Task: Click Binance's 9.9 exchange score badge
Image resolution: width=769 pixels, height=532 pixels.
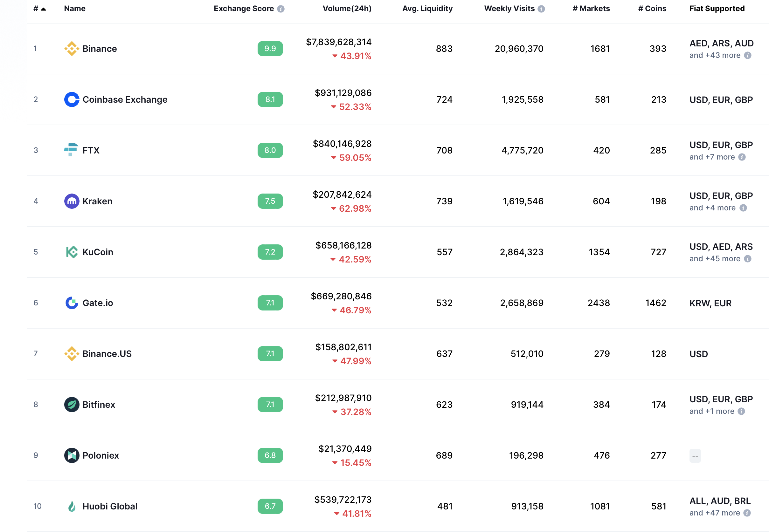Action: click(270, 49)
